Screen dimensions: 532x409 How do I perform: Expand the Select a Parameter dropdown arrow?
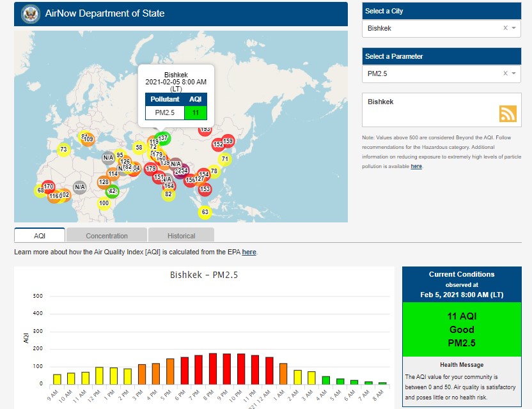[513, 73]
